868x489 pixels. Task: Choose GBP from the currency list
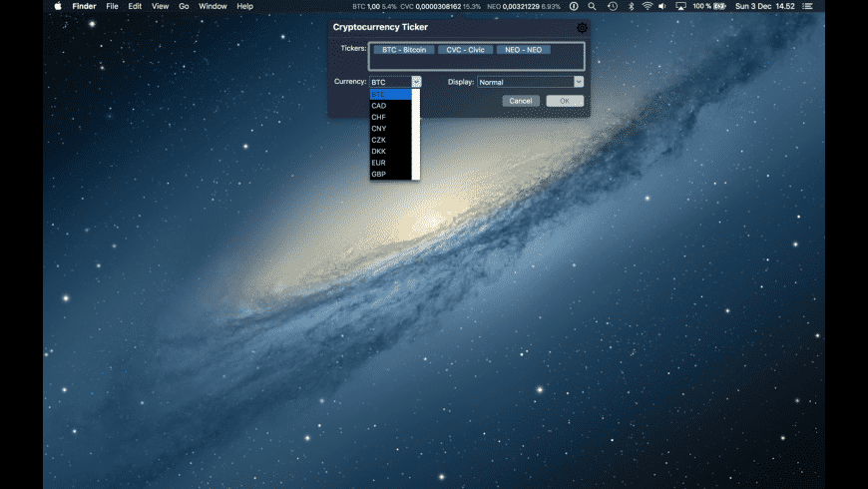(x=391, y=174)
